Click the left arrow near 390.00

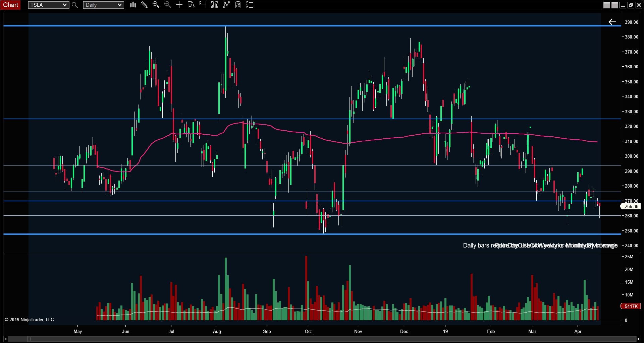[612, 22]
